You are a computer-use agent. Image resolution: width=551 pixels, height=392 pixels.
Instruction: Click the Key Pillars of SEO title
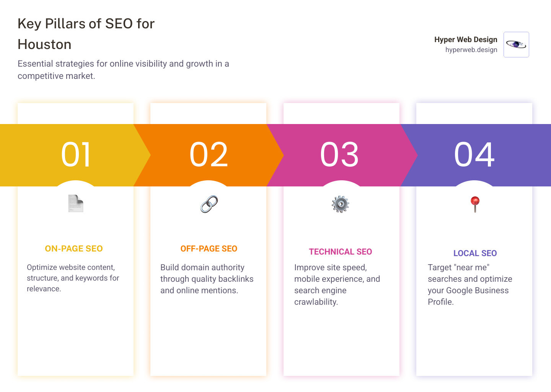click(86, 34)
